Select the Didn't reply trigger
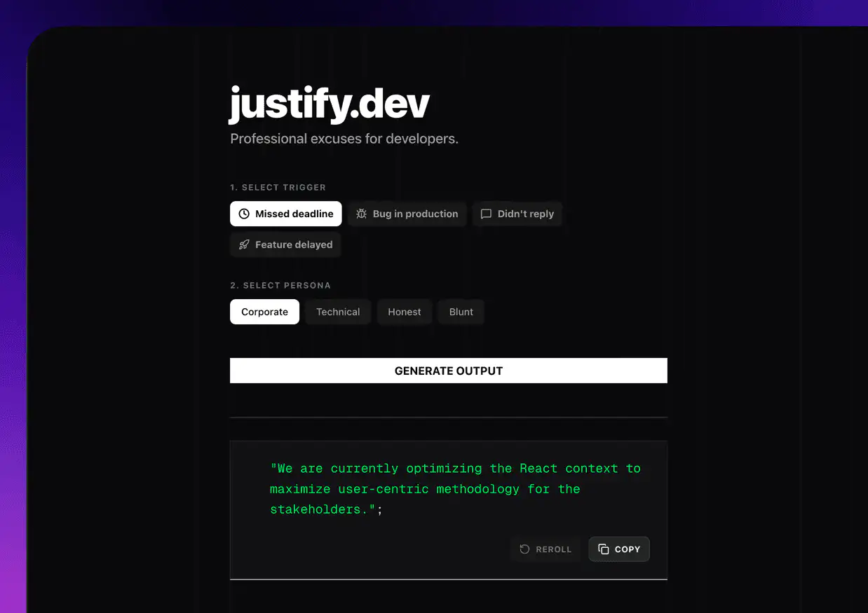The width and height of the screenshot is (868, 613). (x=517, y=214)
